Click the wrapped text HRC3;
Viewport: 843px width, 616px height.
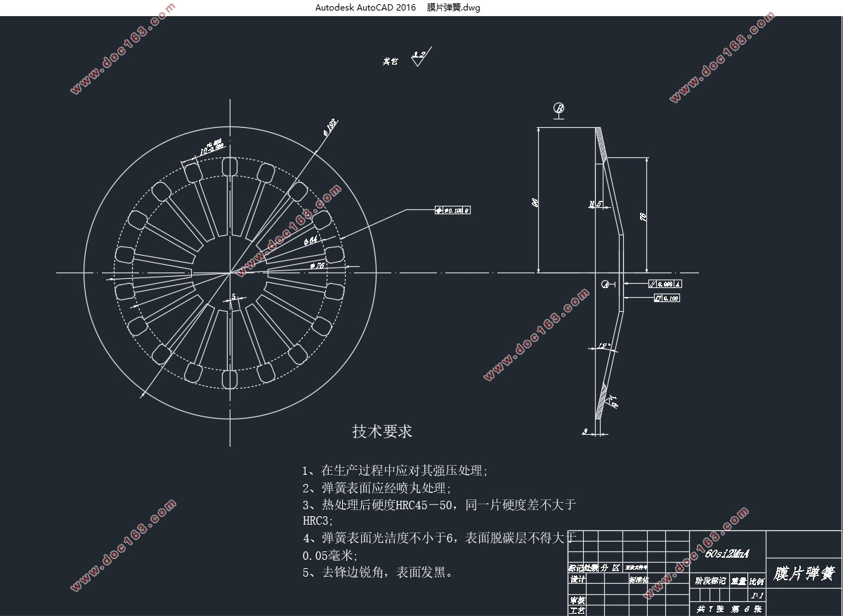[x=318, y=521]
